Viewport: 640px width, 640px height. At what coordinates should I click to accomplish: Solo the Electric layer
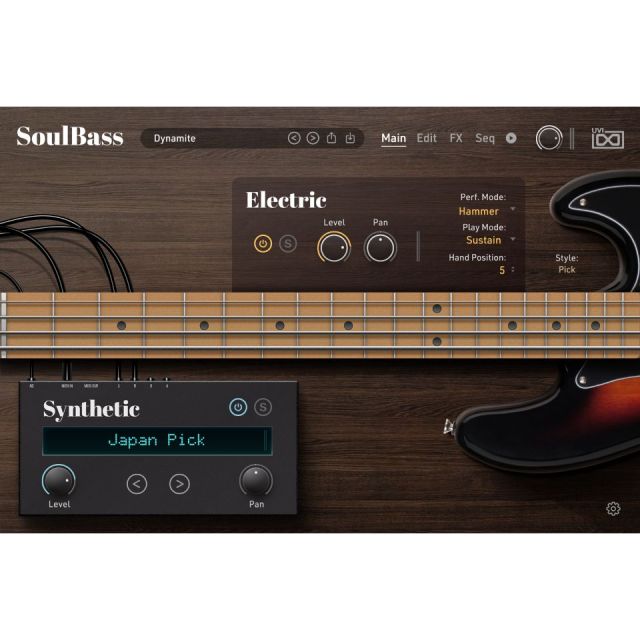[x=288, y=244]
